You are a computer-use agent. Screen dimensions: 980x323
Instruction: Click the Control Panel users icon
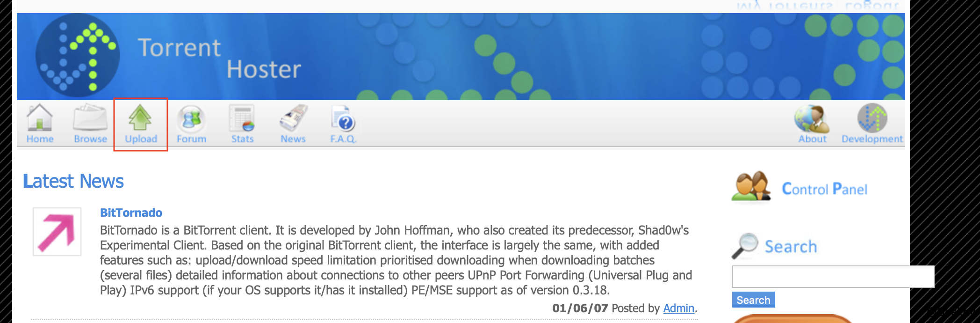(x=751, y=187)
